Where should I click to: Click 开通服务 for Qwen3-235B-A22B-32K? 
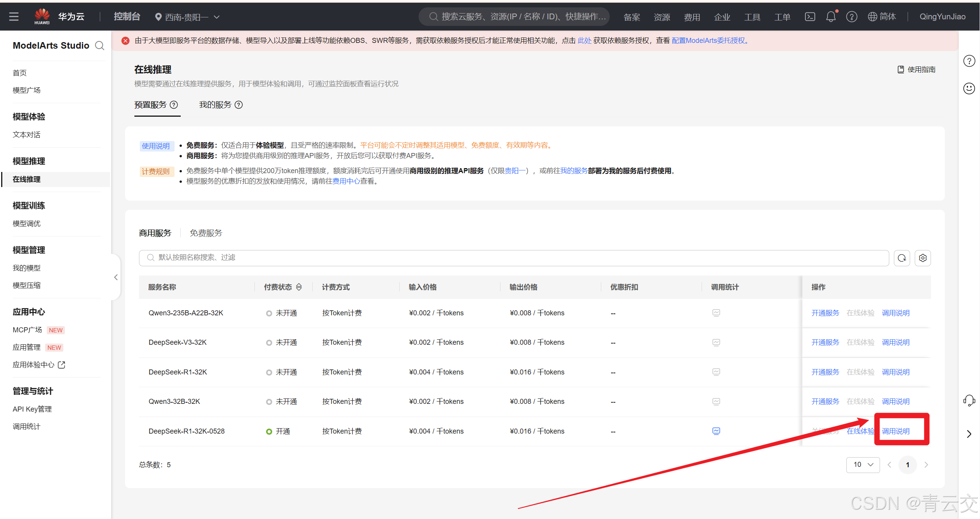click(825, 313)
